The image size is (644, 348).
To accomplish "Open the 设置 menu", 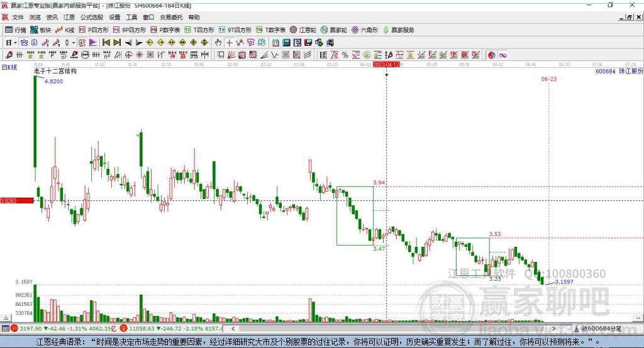I will click(114, 17).
